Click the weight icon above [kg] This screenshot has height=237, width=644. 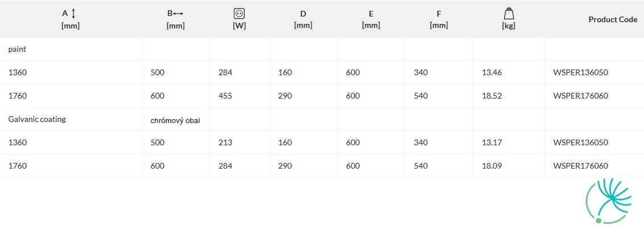click(509, 14)
